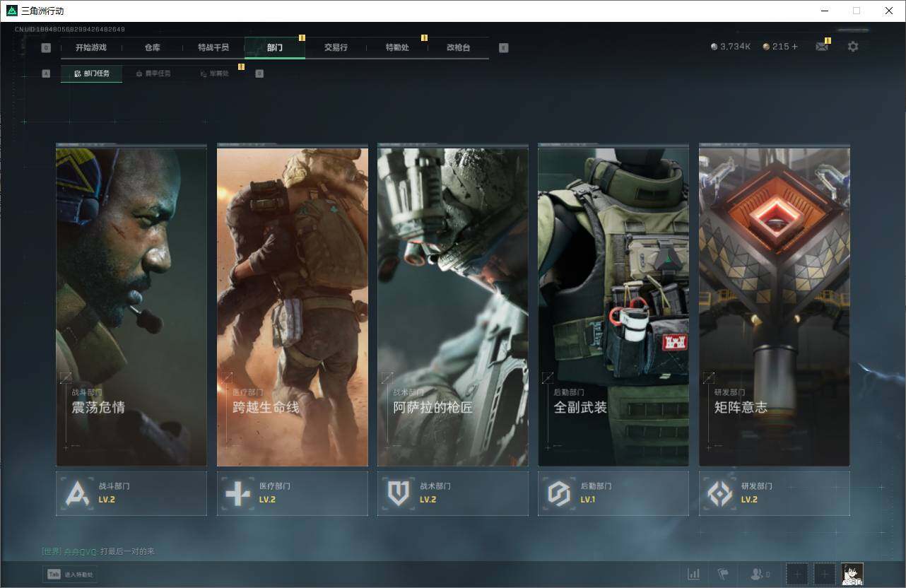Switch to the 交易行 tab
Screen dimensions: 906x588
[x=336, y=47]
